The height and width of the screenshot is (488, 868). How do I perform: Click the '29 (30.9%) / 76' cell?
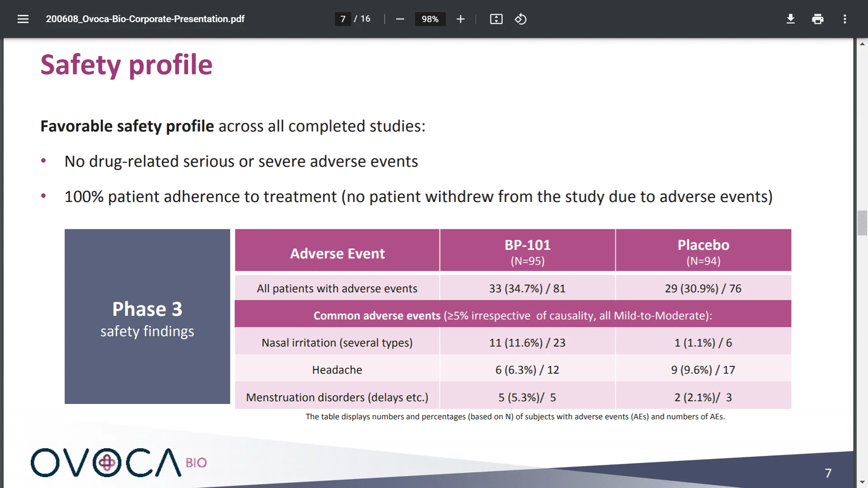tap(703, 288)
